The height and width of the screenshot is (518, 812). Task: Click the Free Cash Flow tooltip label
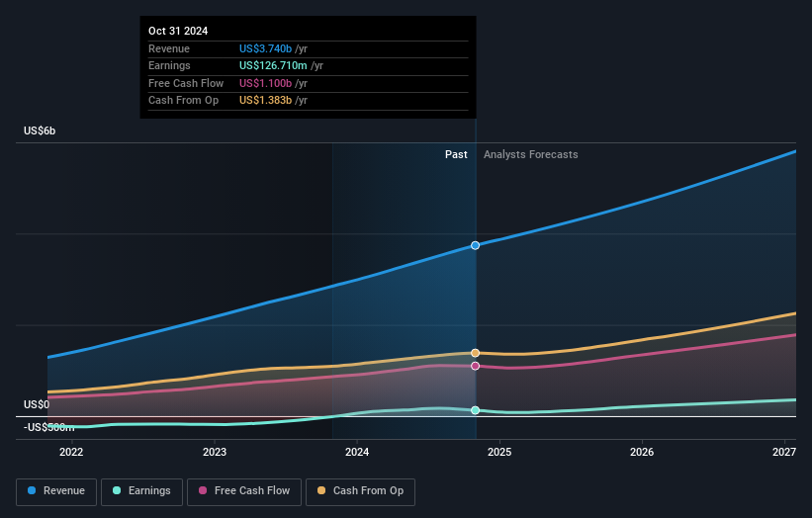[x=186, y=83]
